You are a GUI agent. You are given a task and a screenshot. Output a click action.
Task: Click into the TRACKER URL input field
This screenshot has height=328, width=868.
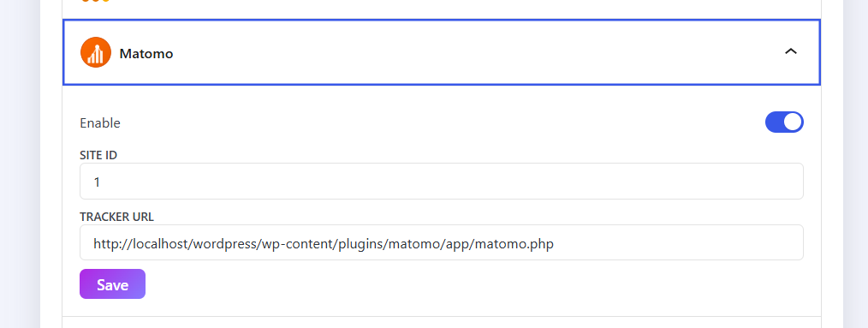(441, 242)
